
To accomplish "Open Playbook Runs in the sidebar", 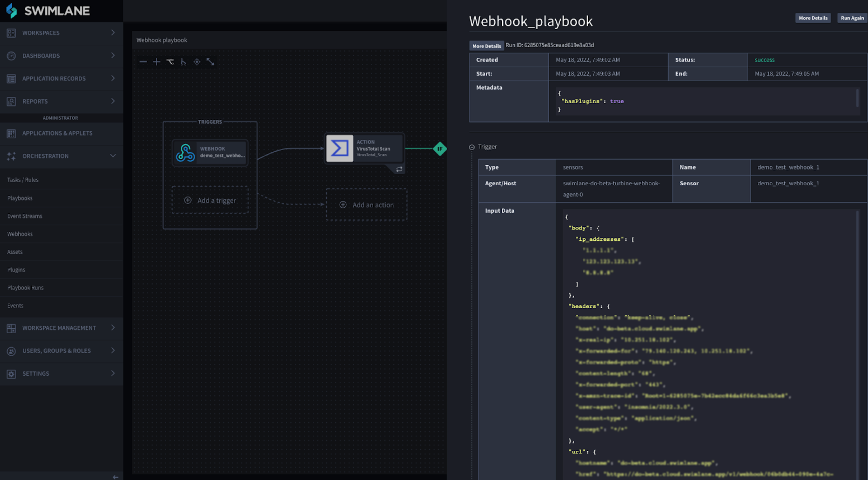I will click(x=25, y=287).
